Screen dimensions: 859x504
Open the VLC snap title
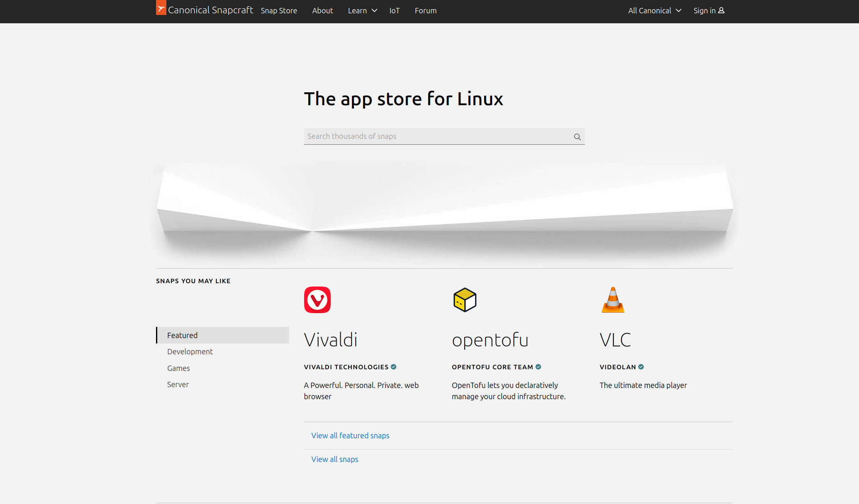[x=615, y=340]
